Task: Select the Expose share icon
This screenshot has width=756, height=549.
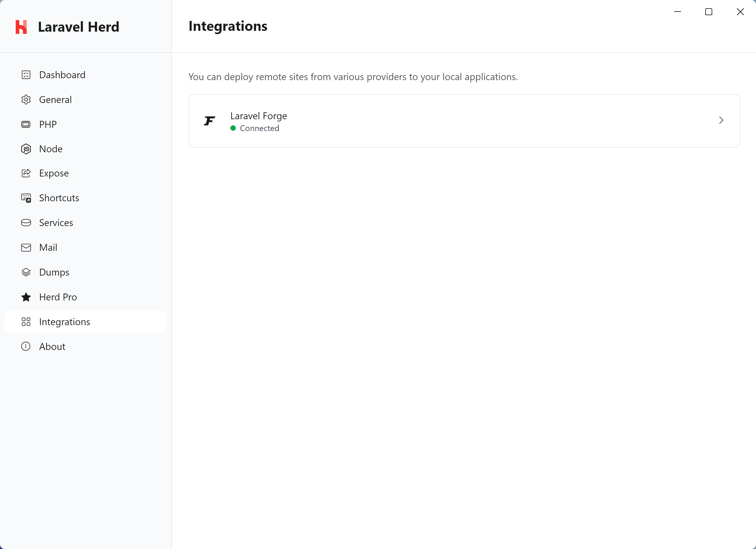Action: click(26, 173)
